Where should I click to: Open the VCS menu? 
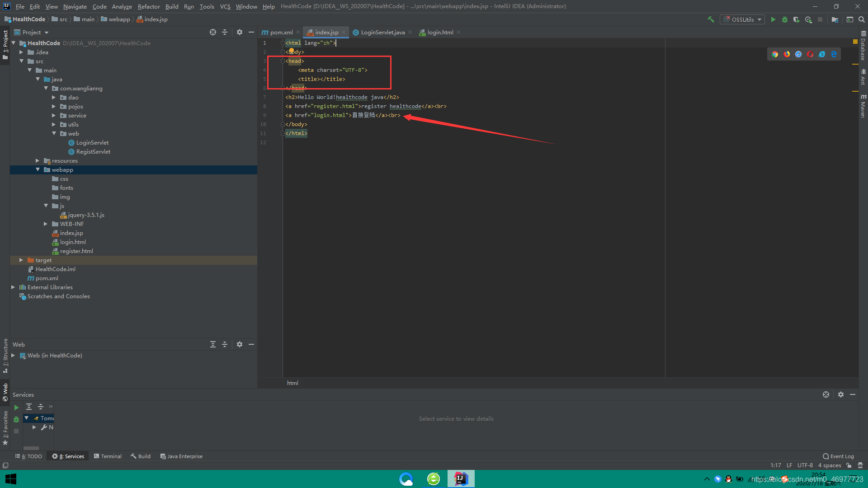[x=225, y=6]
